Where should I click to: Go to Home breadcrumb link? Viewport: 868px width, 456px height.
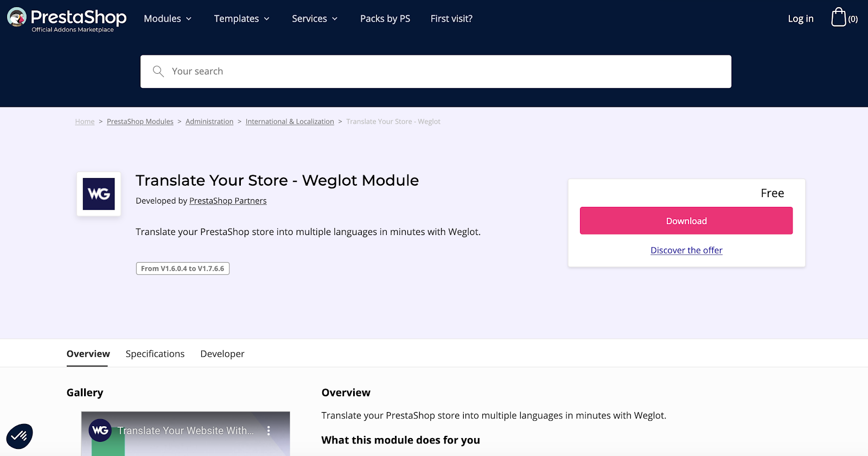click(85, 122)
